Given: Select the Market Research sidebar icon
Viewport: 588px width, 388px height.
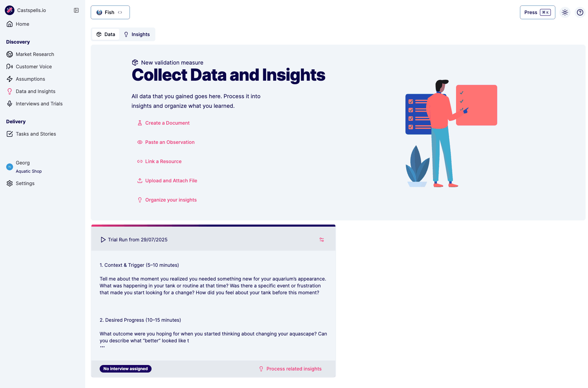Looking at the screenshot, I should click(x=10, y=54).
